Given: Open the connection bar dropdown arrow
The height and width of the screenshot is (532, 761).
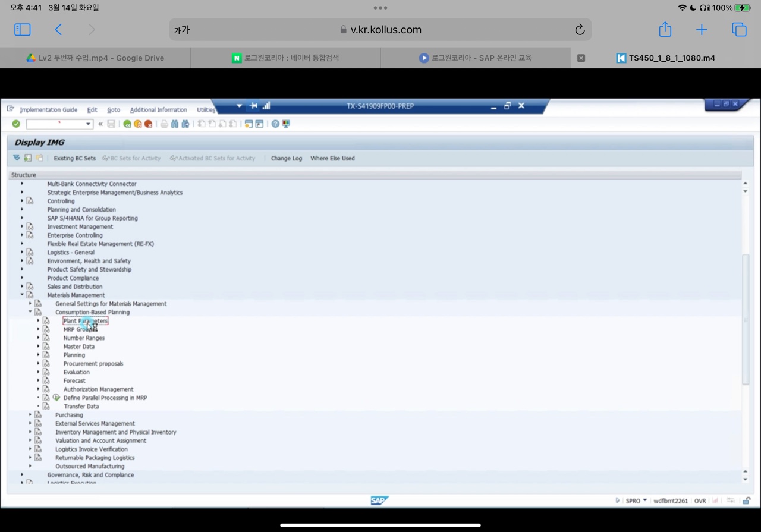Looking at the screenshot, I should (x=239, y=106).
